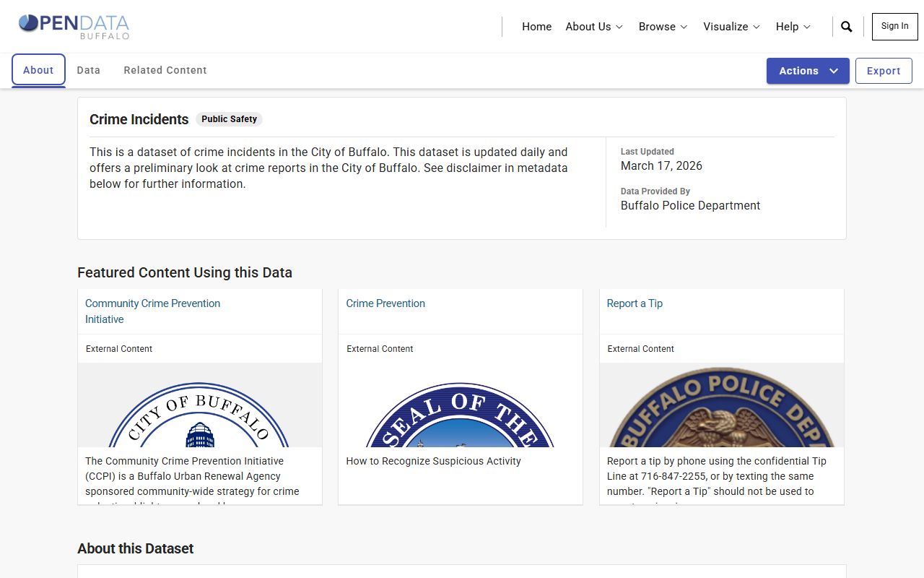Click the Buffalo Police Department badge thumbnail
Image resolution: width=924 pixels, height=578 pixels.
[722, 405]
